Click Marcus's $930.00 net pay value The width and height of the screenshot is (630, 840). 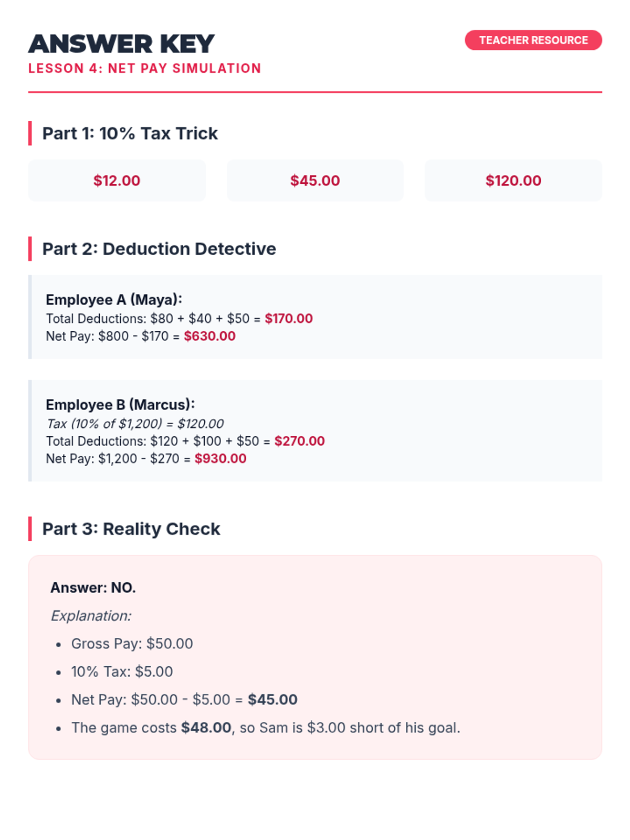point(220,459)
